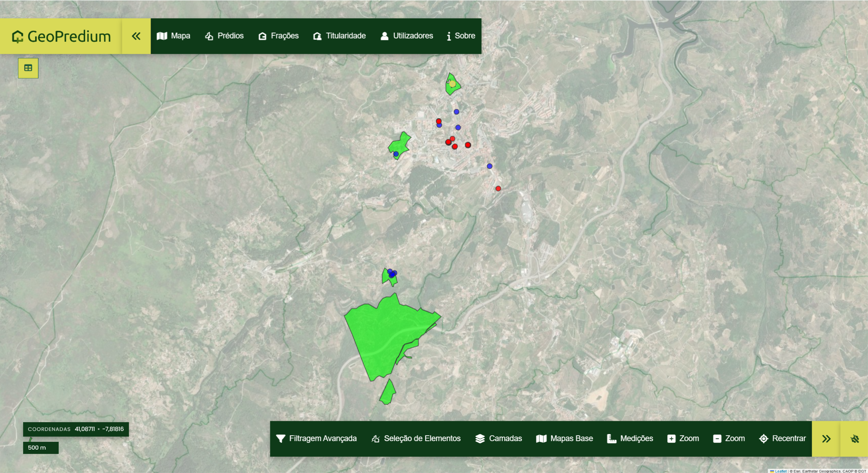Open the Mapa menu item
The height and width of the screenshot is (473, 868).
pyautogui.click(x=174, y=36)
